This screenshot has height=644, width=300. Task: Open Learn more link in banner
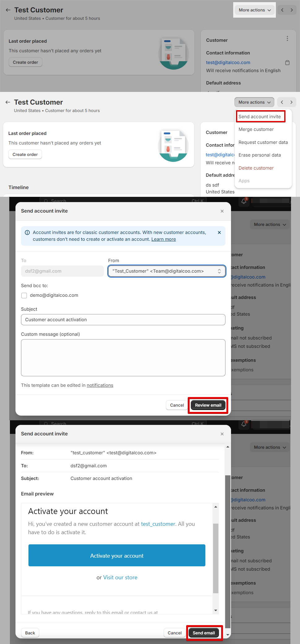point(164,239)
